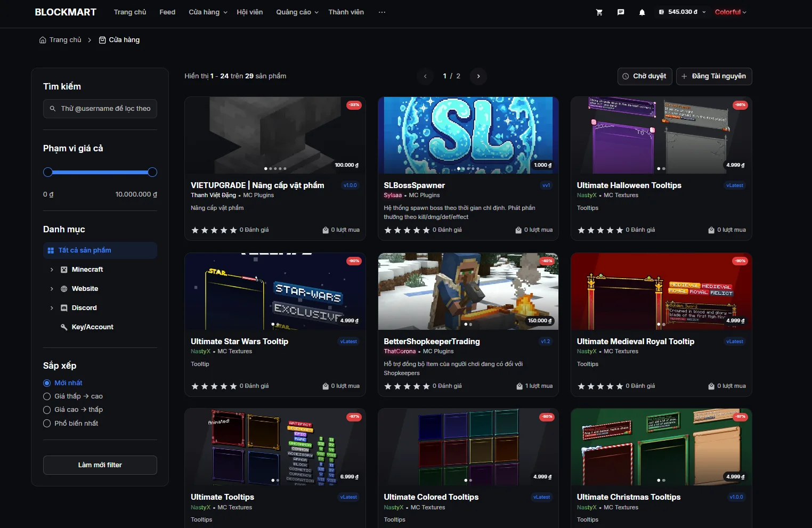Screen dimensions: 812x528
Task: Go to Trang chủ in navbar
Action: 130,12
